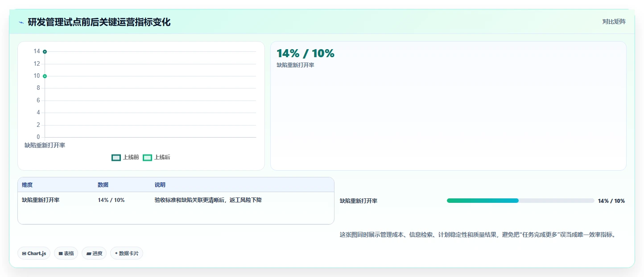Click the 缺陷重新打开率 progress bar

520,201
